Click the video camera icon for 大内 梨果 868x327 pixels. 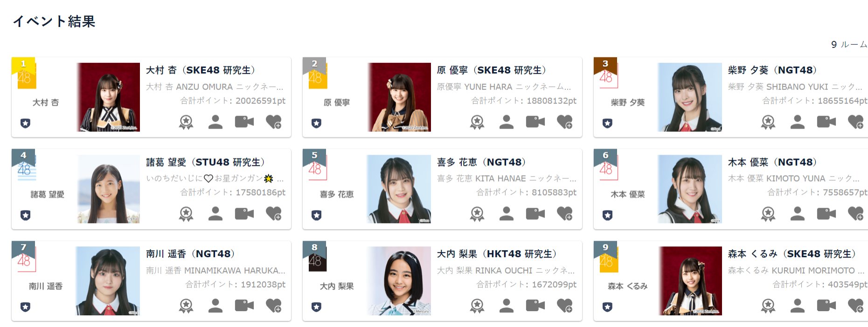(x=535, y=306)
